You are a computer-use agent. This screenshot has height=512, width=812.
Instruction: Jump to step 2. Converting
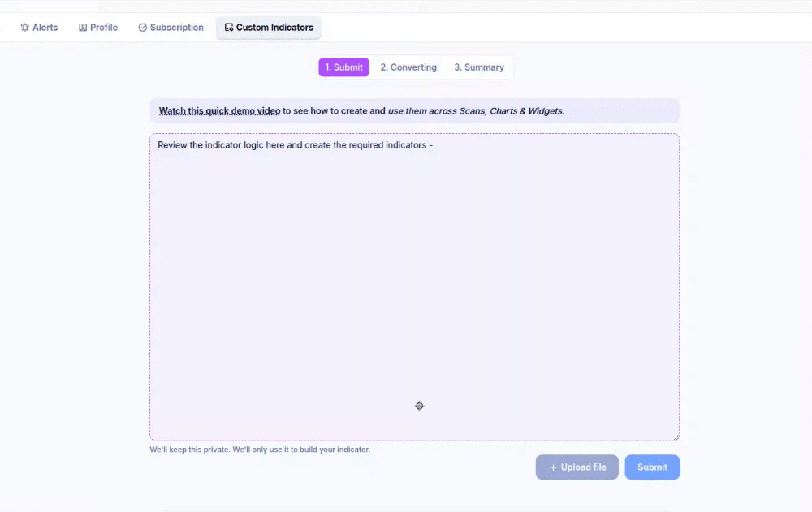coord(408,67)
